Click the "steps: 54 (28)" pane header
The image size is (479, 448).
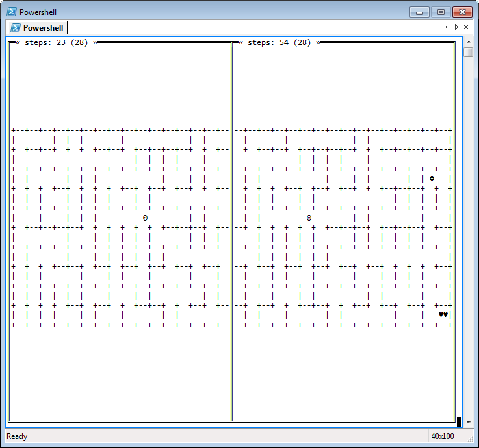[x=279, y=42]
